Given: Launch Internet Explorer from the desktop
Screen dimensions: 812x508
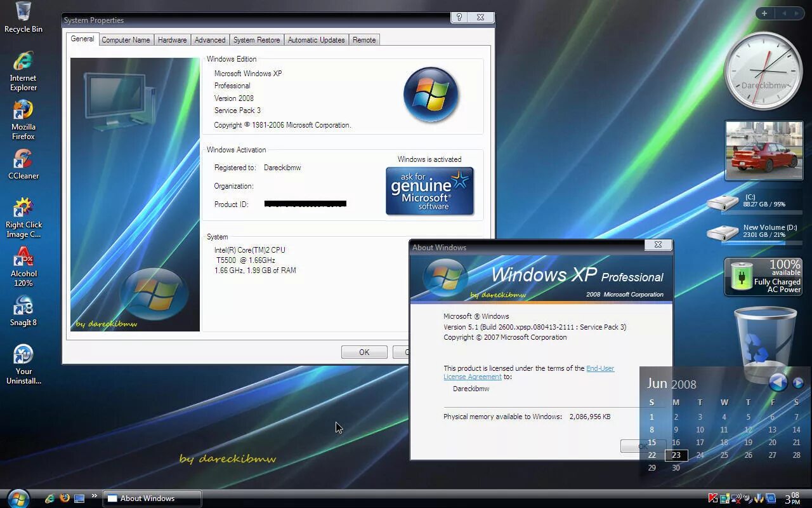Looking at the screenshot, I should (23, 70).
